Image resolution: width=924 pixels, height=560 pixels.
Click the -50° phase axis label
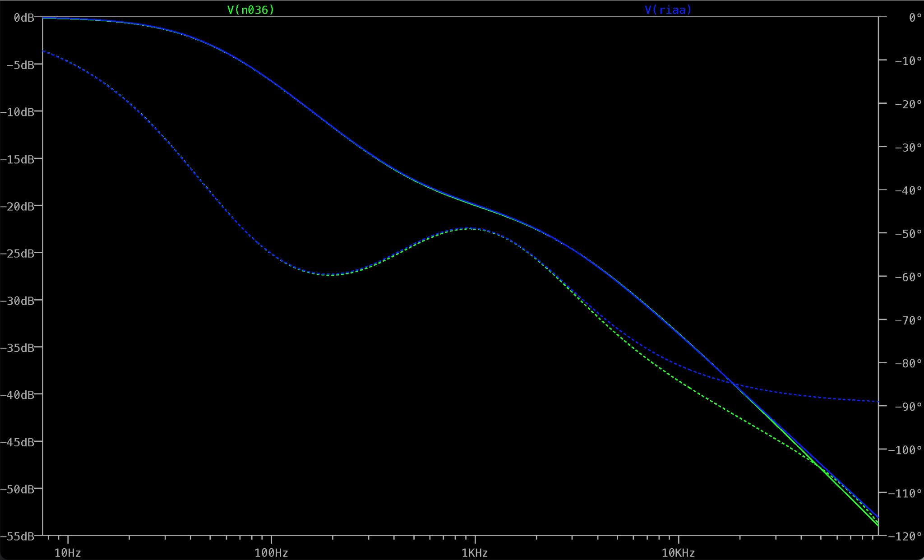click(x=908, y=234)
